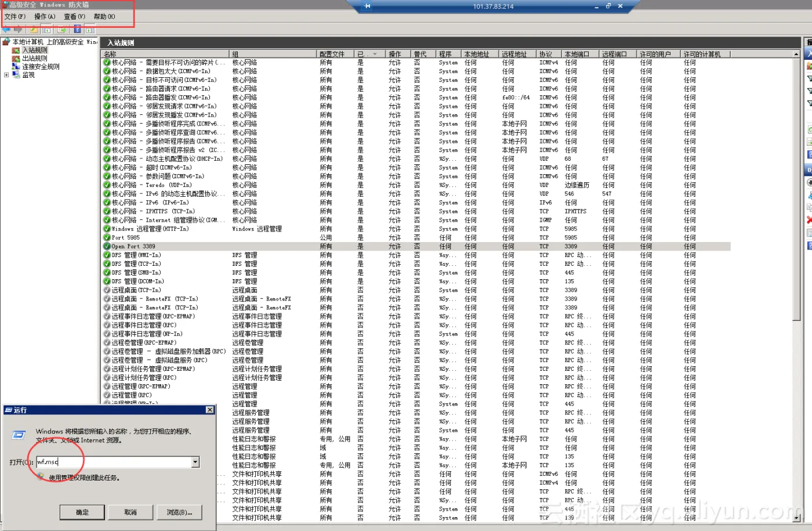The image size is (812, 531).
Task: Click the wf.msc text input field
Action: 113,462
